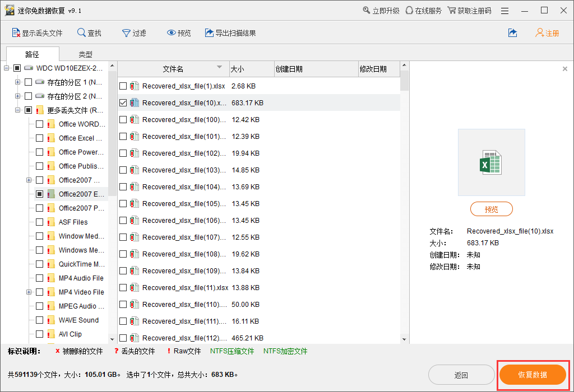574x392 pixels.
Task: Click the 返回 (Back) button
Action: click(461, 375)
